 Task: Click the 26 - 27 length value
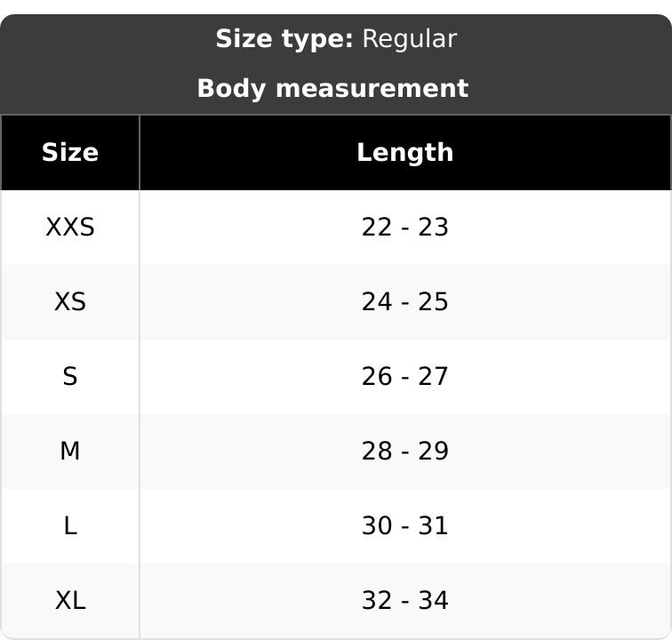(x=405, y=376)
